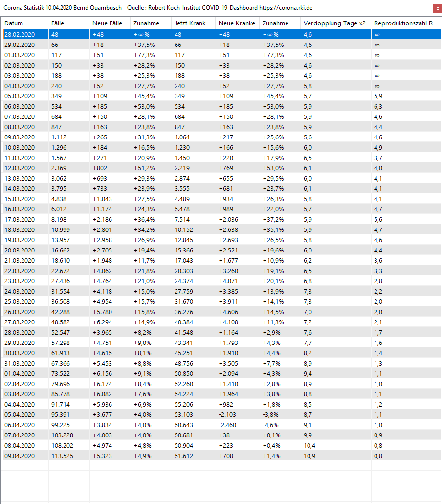Select Verdopplung value 10,9
Screen dimensions: 442x504
(309, 456)
